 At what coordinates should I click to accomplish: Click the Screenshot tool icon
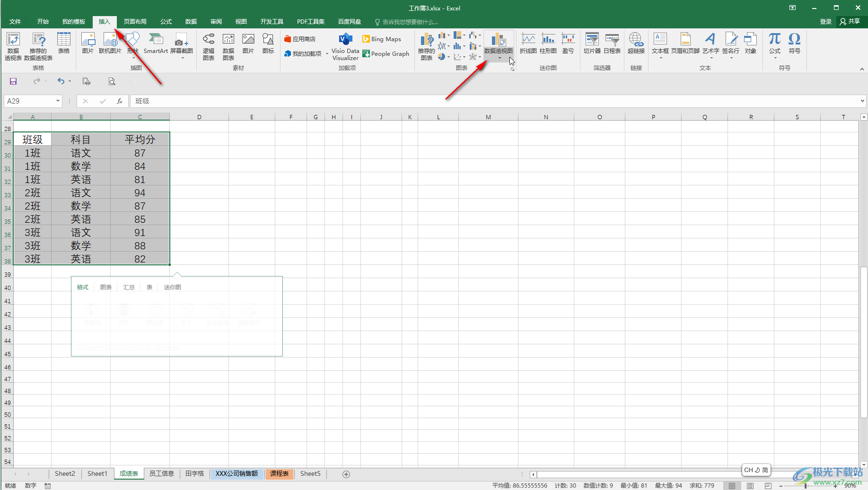pos(182,46)
